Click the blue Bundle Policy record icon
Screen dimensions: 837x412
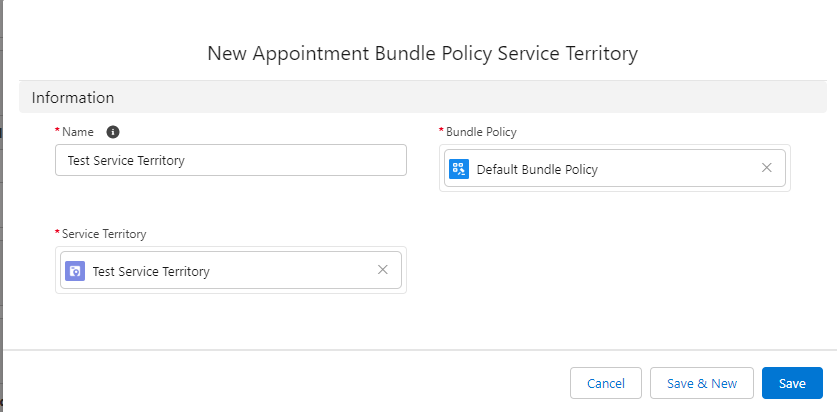tap(459, 169)
